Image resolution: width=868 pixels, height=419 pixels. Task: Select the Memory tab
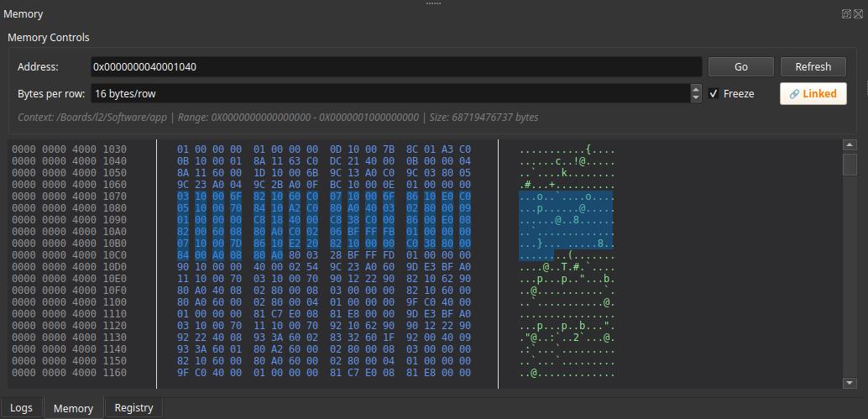[x=73, y=408]
